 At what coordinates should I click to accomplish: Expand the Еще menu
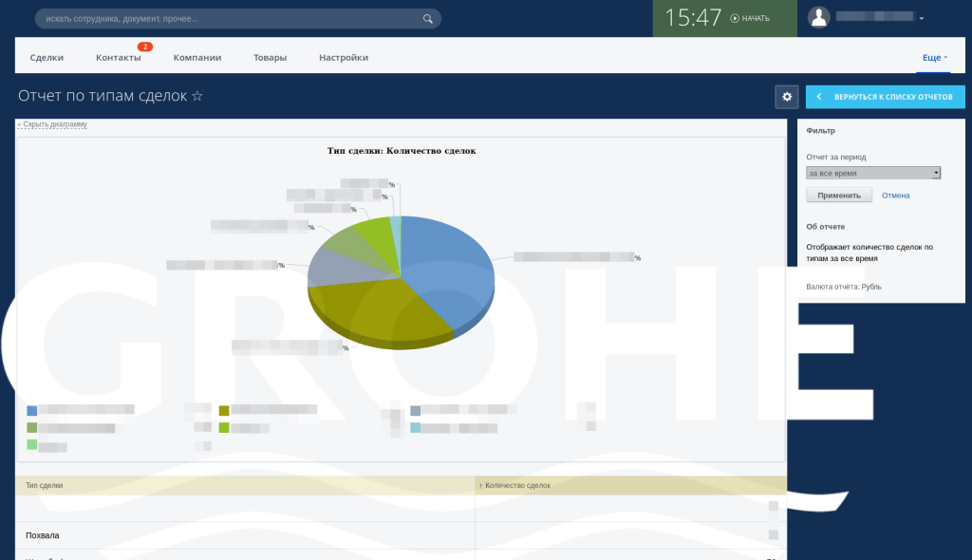(x=935, y=57)
